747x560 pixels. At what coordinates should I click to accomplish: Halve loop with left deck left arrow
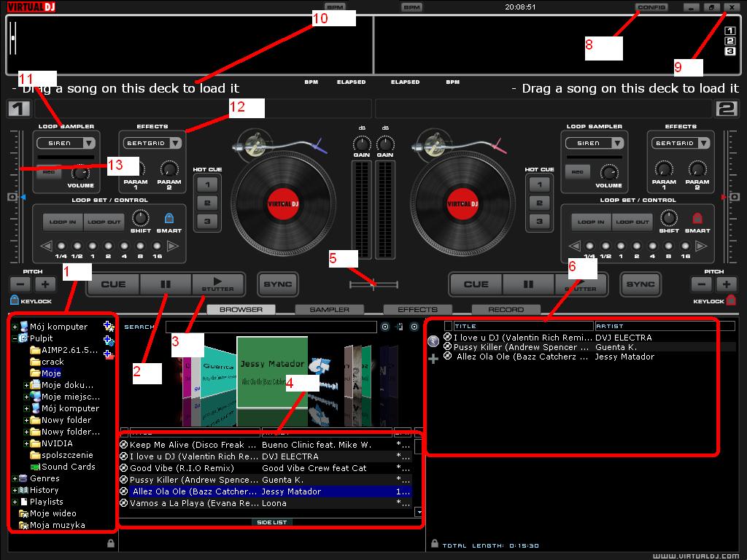[46, 246]
